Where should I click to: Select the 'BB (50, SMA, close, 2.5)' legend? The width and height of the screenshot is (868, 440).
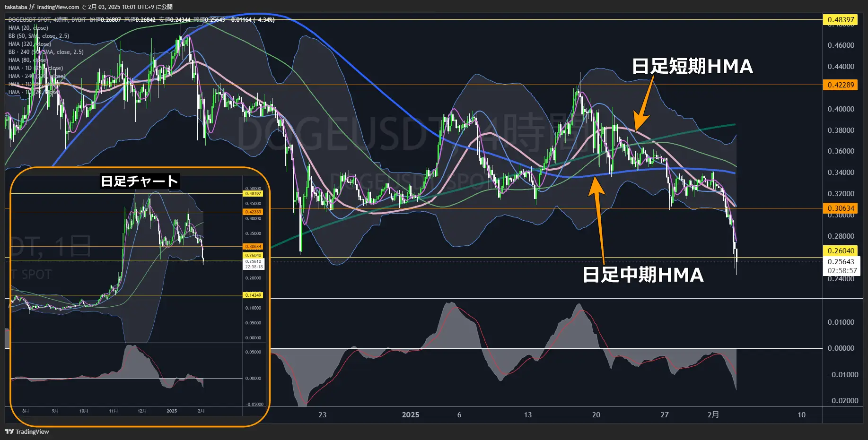pos(39,36)
